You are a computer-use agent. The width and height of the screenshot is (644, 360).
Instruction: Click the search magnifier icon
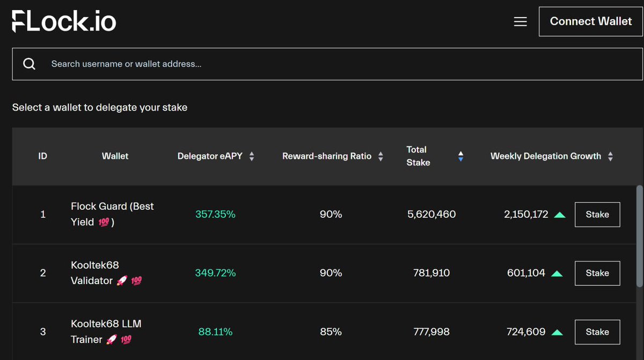pyautogui.click(x=30, y=64)
